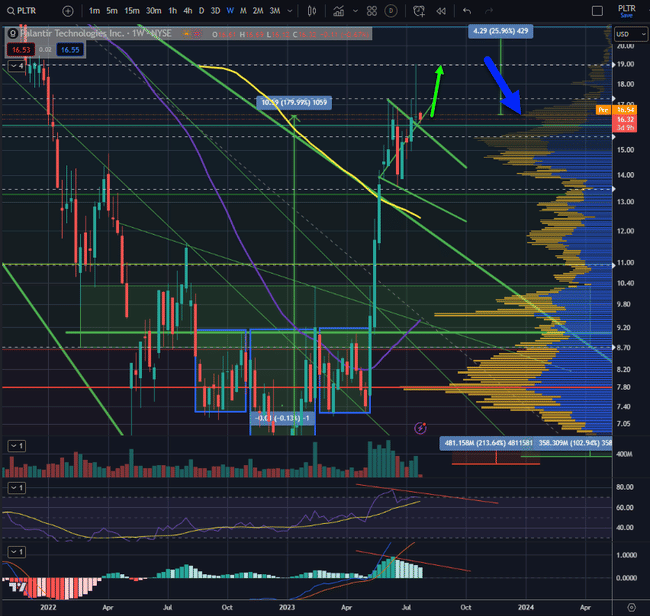Open chart settings gear at bottom right
650x616 pixels.
(x=630, y=606)
